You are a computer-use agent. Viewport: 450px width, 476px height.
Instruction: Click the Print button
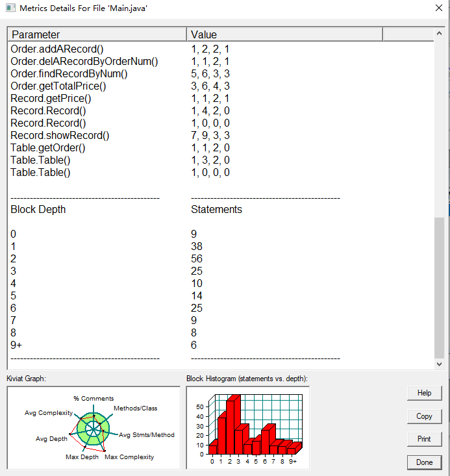coord(424,439)
